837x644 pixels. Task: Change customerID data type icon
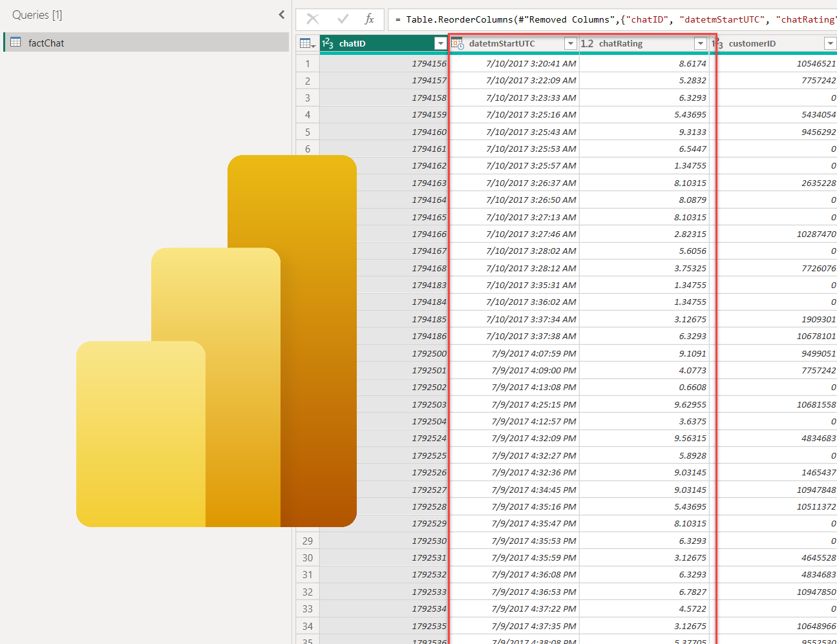click(x=717, y=43)
